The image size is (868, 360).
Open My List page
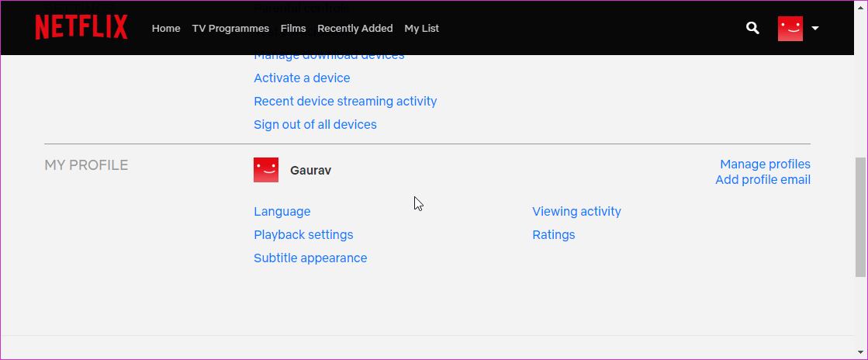[421, 29]
